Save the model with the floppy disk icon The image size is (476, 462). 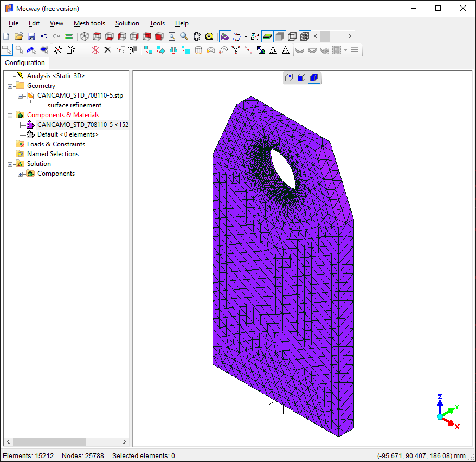(31, 36)
